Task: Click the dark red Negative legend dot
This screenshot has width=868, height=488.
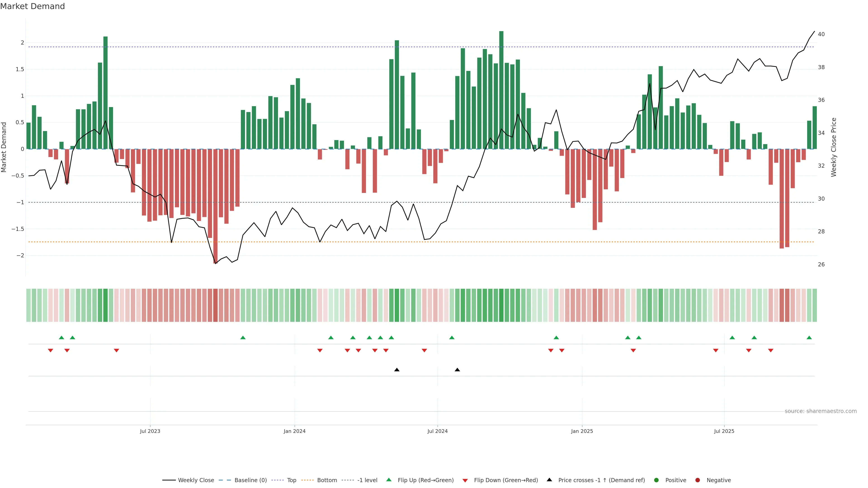Action: pyautogui.click(x=698, y=480)
